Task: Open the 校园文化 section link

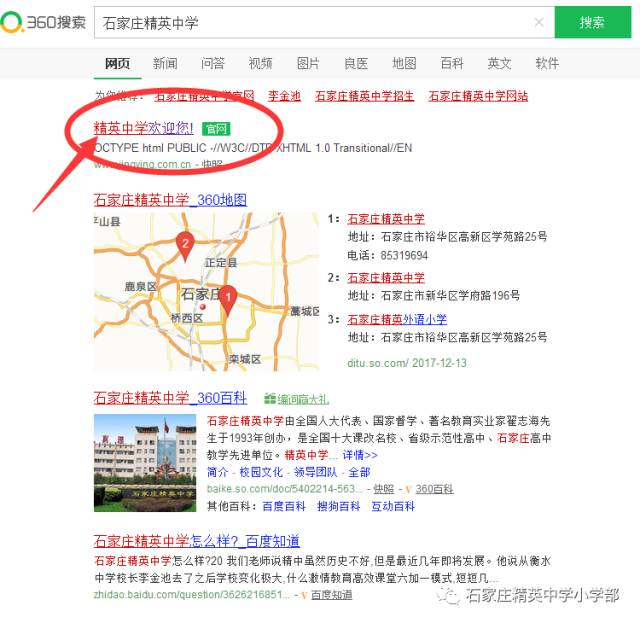Action: [261, 472]
